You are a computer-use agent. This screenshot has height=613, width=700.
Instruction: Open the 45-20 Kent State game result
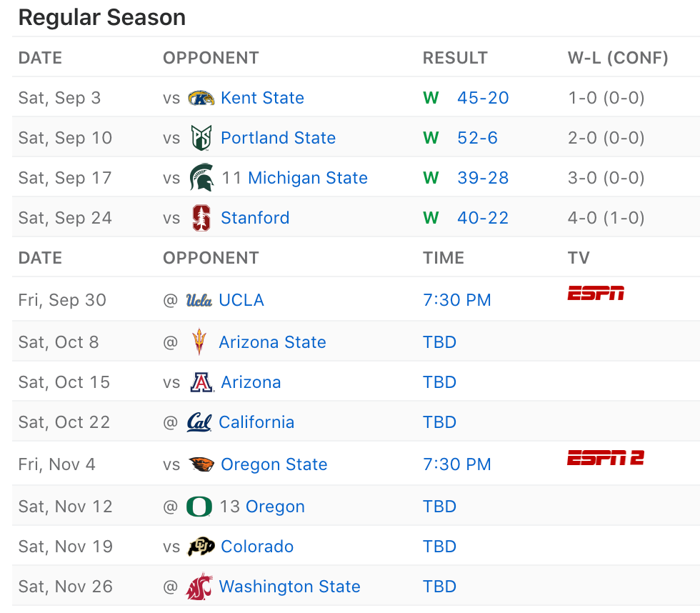pos(483,98)
